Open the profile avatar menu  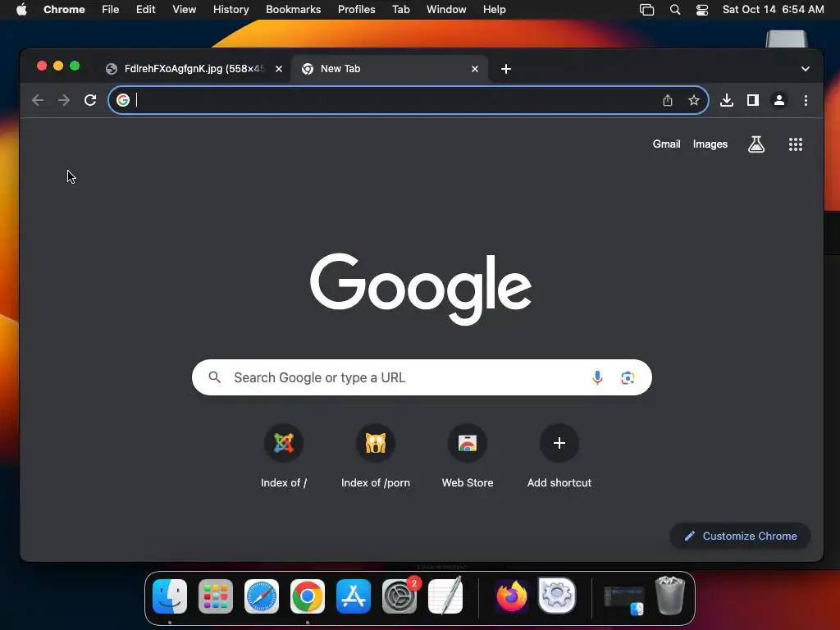point(779,100)
